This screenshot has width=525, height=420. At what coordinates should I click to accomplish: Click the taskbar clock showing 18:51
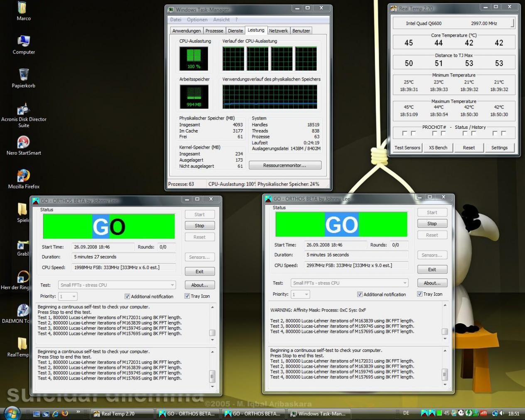[514, 413]
